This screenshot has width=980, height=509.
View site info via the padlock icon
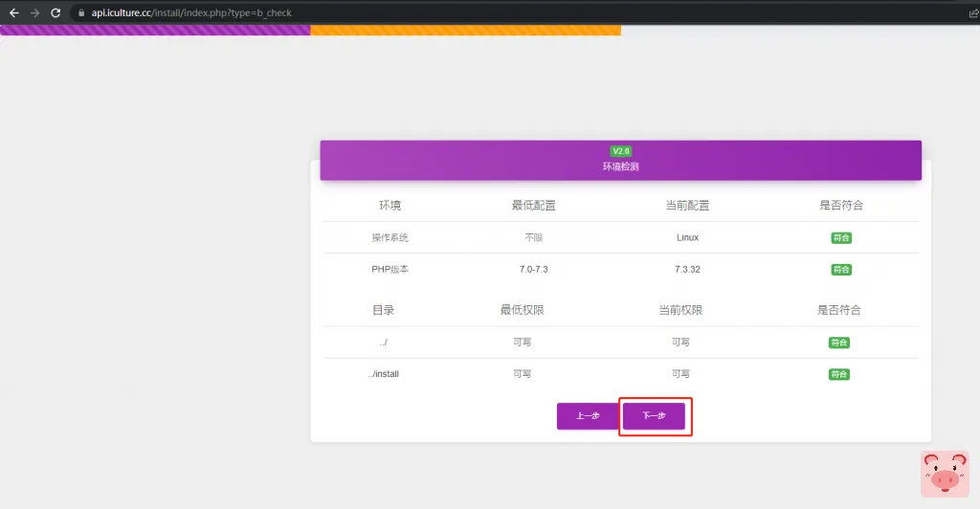[81, 12]
